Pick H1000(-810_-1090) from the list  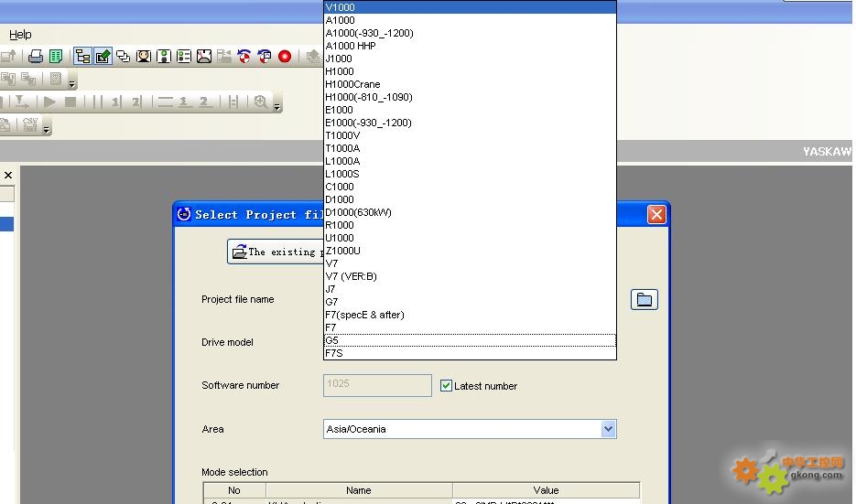(x=470, y=97)
